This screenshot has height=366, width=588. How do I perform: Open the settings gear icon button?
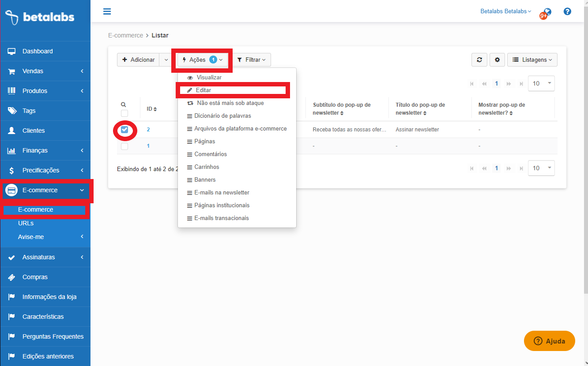coord(497,60)
